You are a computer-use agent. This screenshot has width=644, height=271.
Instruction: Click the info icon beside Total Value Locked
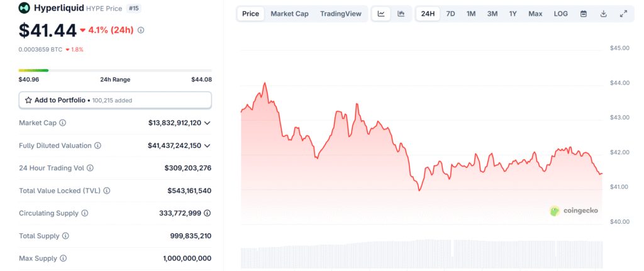click(x=107, y=191)
